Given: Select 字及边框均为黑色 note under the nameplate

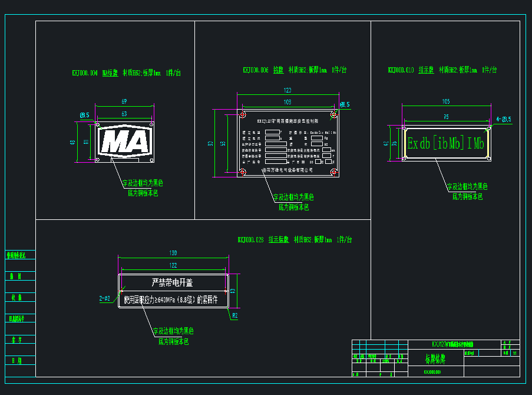Looking at the screenshot, I should pos(293,197).
